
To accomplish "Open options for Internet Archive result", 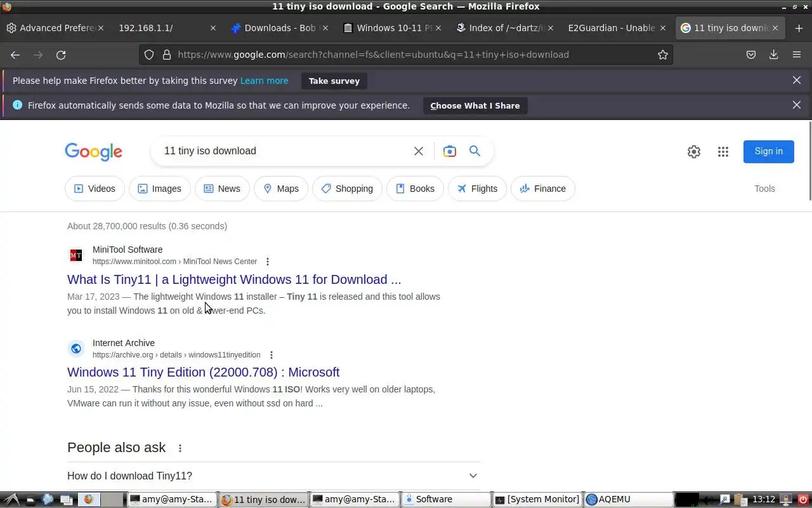I will click(272, 355).
